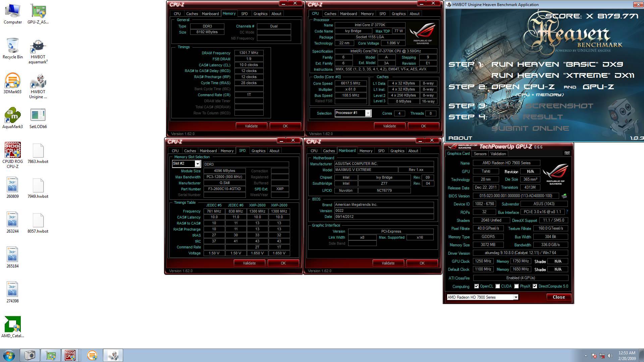Open the GPU-Z_AS... desktop shortcut

(38, 14)
